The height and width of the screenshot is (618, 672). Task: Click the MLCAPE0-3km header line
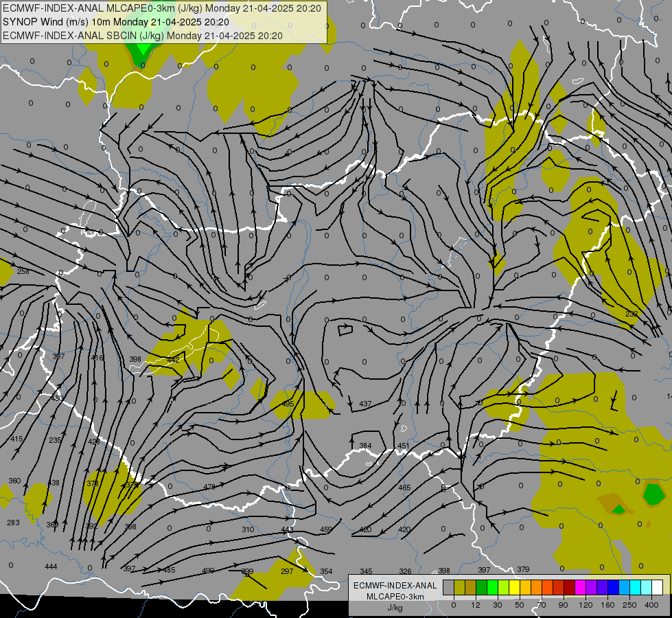tap(162, 8)
